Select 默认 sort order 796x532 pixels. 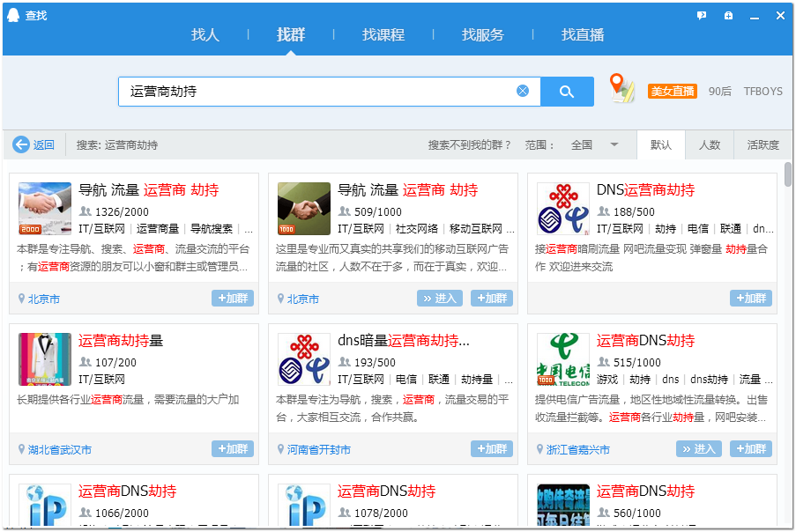click(x=661, y=145)
